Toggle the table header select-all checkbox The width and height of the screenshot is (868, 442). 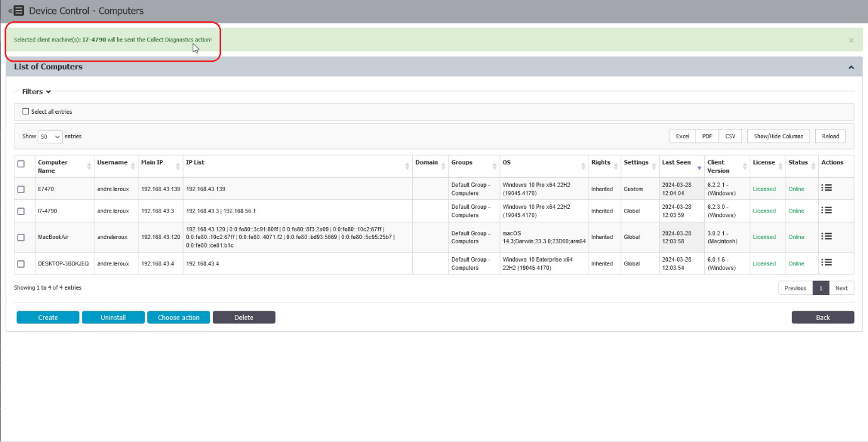(21, 163)
